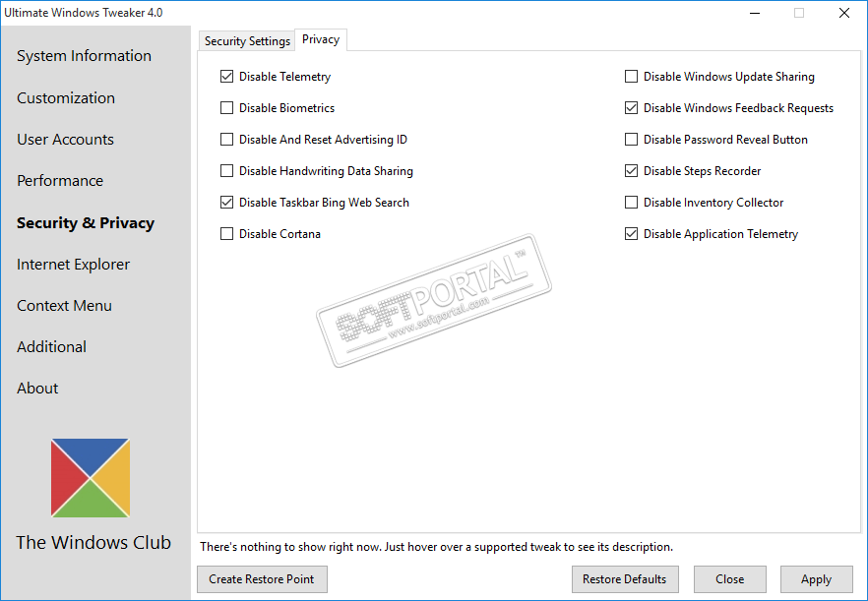The width and height of the screenshot is (868, 601).
Task: Apply the selected tweaks
Action: pyautogui.click(x=817, y=579)
